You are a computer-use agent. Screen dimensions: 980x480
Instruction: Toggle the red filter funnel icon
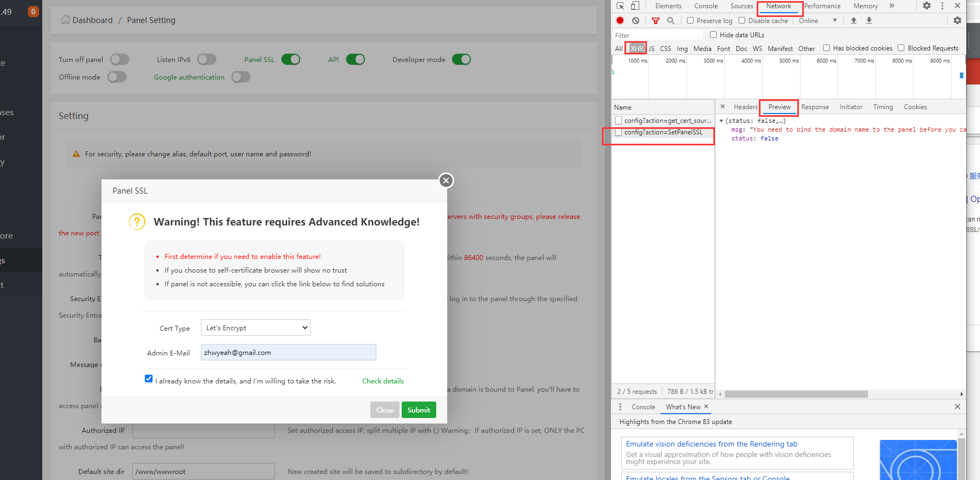click(655, 21)
